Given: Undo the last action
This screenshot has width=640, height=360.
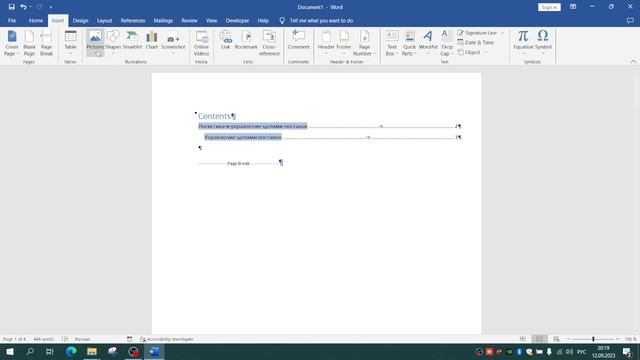Looking at the screenshot, I should tap(23, 7).
